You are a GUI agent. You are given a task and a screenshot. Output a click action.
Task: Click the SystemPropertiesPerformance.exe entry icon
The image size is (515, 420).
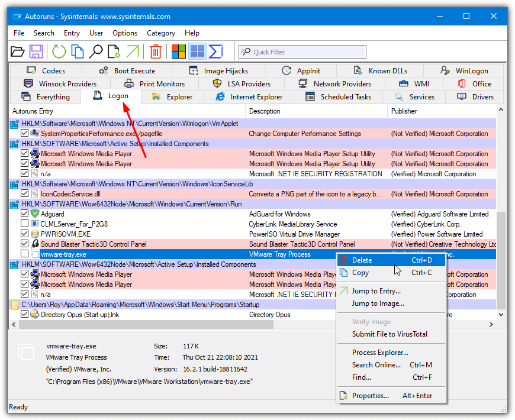pyautogui.click(x=35, y=133)
